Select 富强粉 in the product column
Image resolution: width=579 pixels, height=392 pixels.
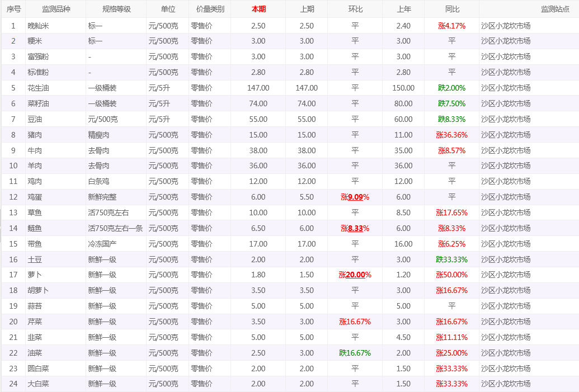tap(39, 57)
